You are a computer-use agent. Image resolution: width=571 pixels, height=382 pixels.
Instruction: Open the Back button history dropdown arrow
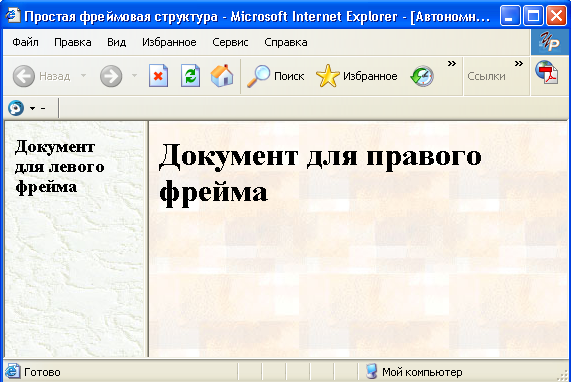[83, 76]
